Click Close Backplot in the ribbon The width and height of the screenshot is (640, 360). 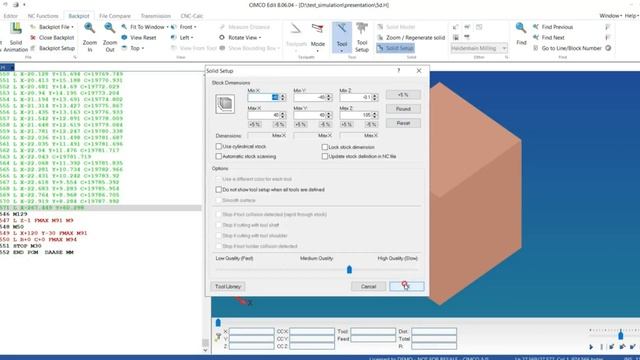[52, 38]
